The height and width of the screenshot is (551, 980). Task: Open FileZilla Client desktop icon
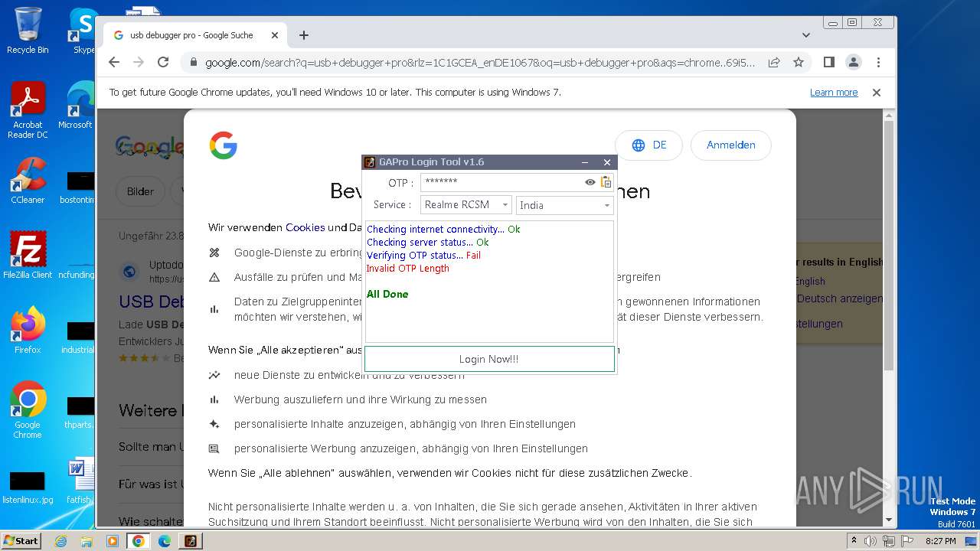pyautogui.click(x=28, y=255)
